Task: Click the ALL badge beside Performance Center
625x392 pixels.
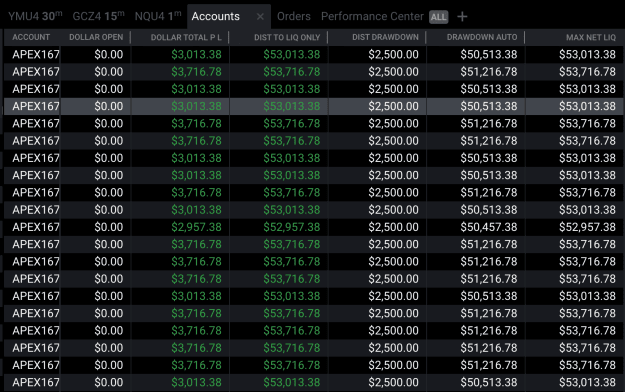Action: pyautogui.click(x=438, y=17)
